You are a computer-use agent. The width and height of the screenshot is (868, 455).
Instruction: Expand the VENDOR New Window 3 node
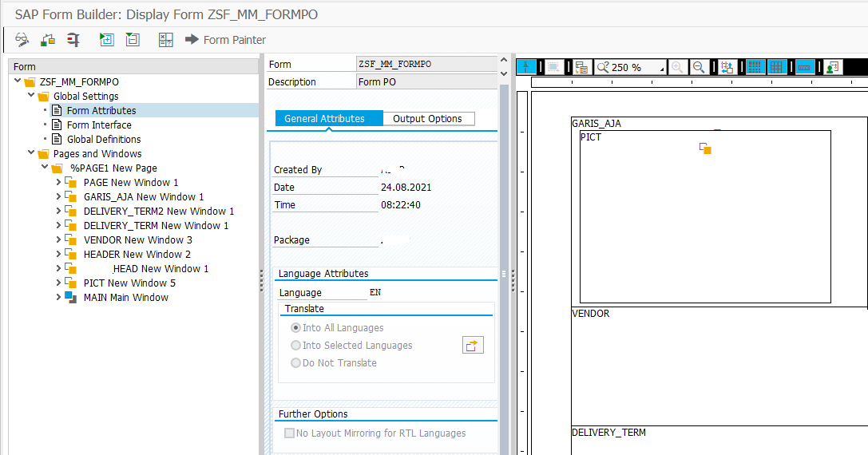[x=58, y=239]
